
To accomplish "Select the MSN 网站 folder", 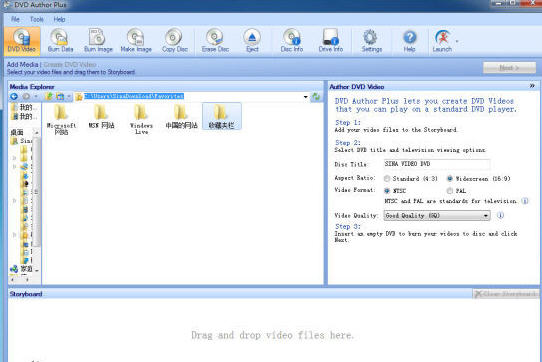I will [101, 117].
